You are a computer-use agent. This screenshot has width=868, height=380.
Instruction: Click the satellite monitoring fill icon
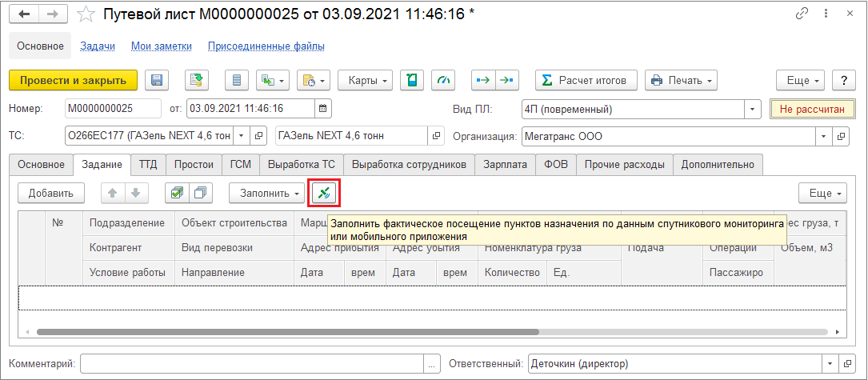326,193
